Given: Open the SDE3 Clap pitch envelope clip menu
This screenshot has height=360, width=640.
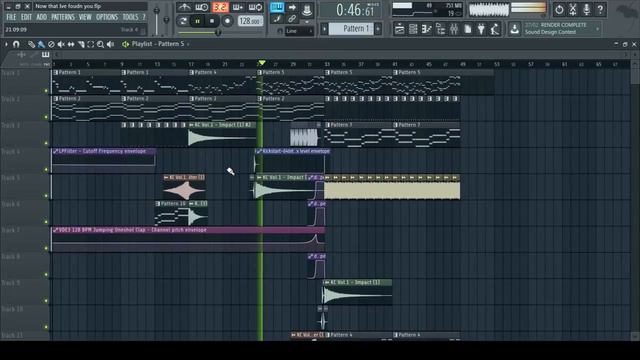Looking at the screenshot, I should point(56,230).
